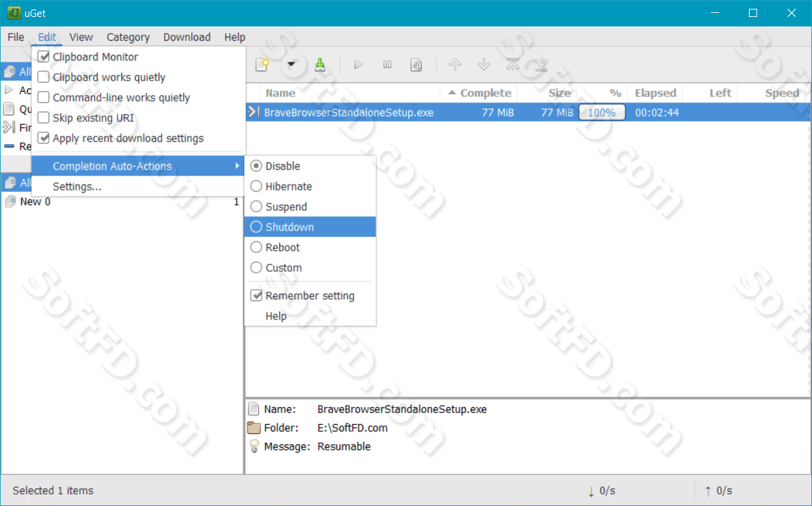Viewport: 812px width, 506px height.
Task: Click the move to top toolbar icon
Action: click(512, 64)
